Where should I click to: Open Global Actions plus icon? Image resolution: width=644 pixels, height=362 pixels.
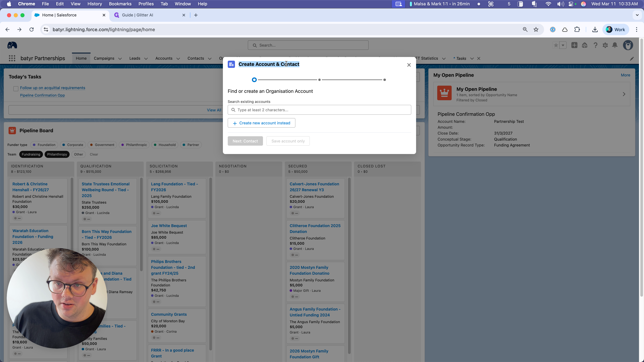[x=574, y=45]
